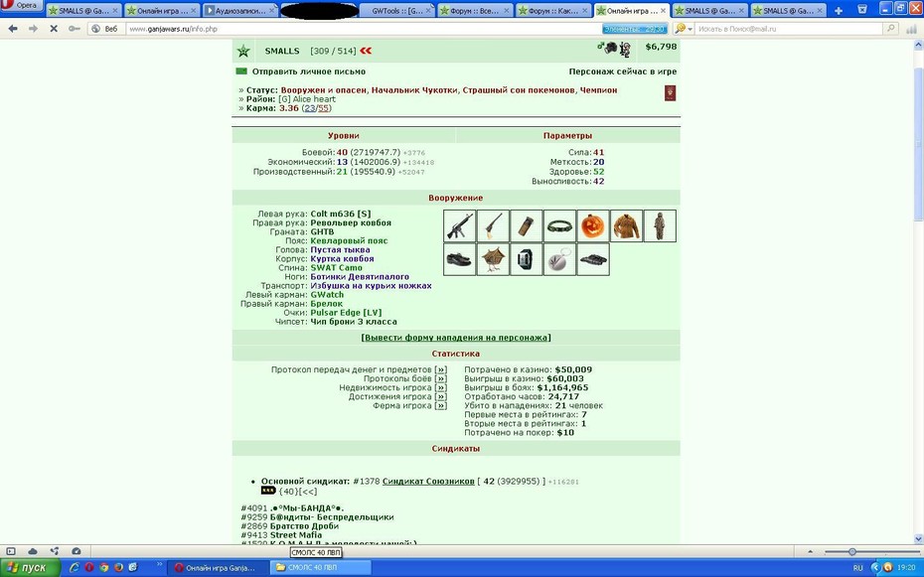Image resolution: width=924 pixels, height=577 pixels.
Task: Open the [G] Alice heart district link
Action: point(306,99)
